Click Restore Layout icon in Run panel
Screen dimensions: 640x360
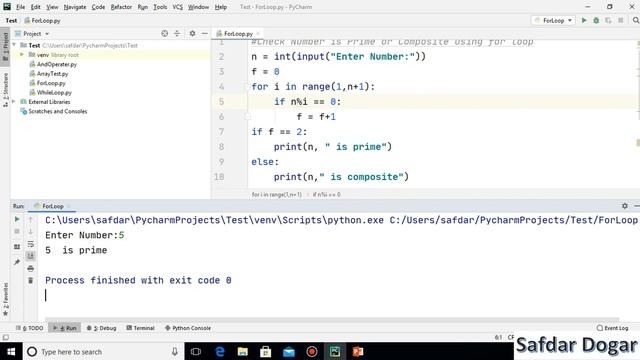[17, 247]
